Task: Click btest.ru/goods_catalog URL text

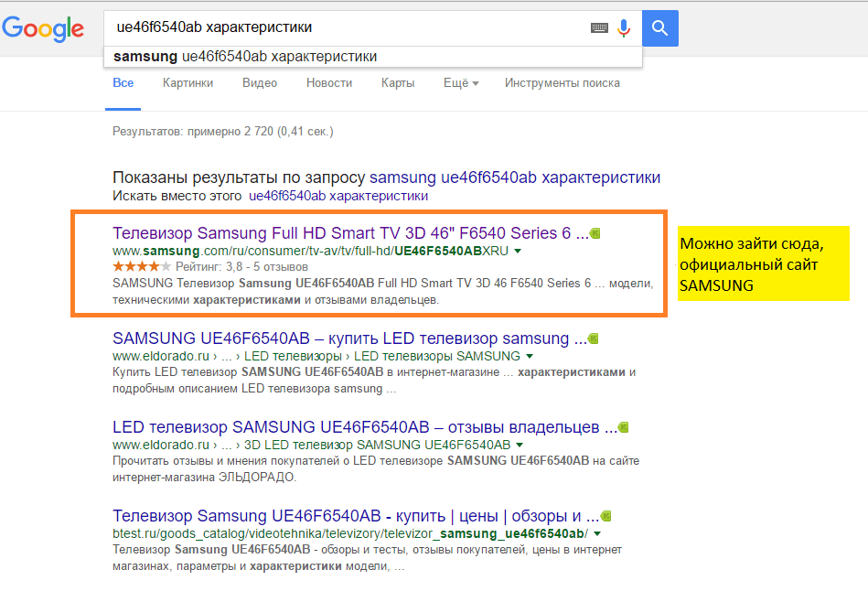Action: (x=350, y=534)
